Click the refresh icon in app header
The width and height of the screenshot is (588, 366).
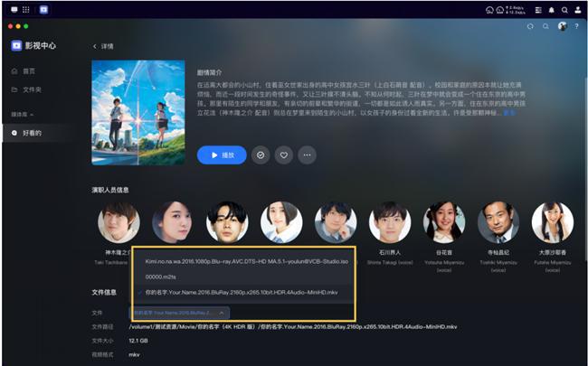[x=530, y=26]
